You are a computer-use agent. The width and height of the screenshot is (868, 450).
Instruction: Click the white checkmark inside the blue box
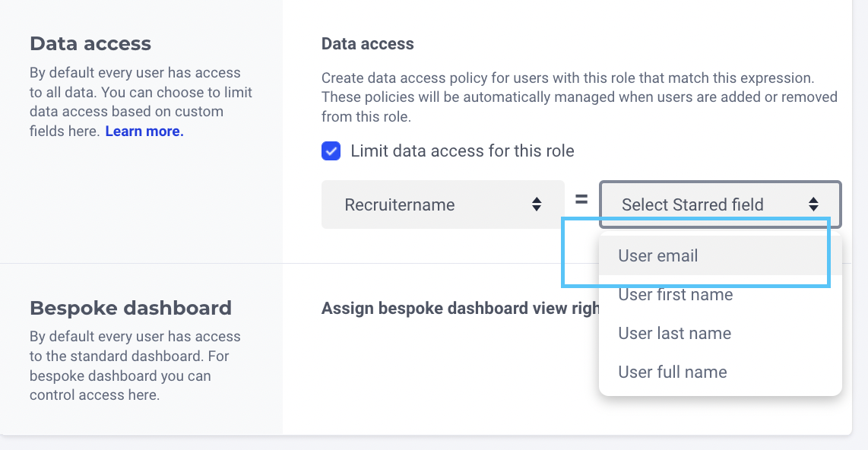(331, 151)
